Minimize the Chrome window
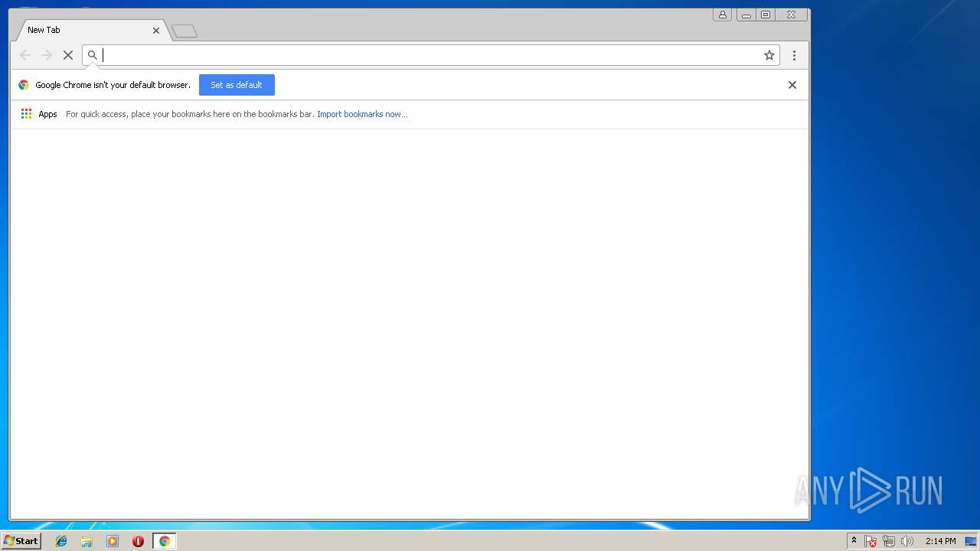 coord(746,15)
